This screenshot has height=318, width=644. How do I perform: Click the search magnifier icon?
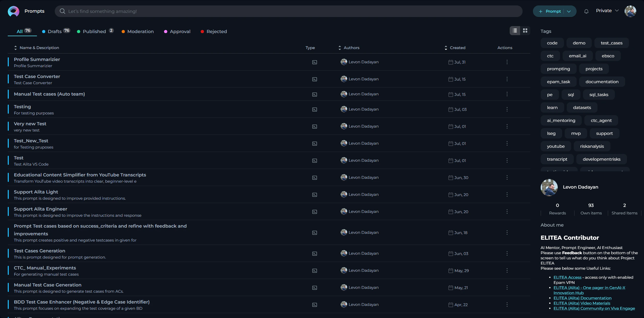[62, 11]
